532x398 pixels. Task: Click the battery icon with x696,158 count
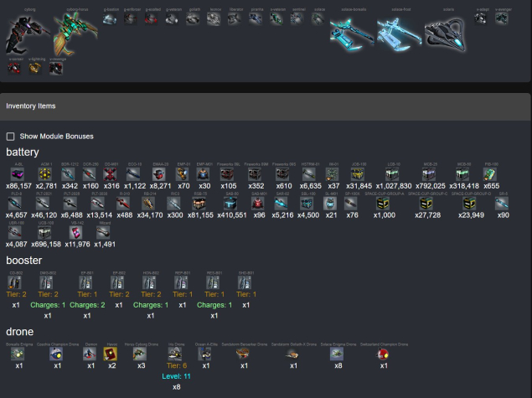click(45, 232)
